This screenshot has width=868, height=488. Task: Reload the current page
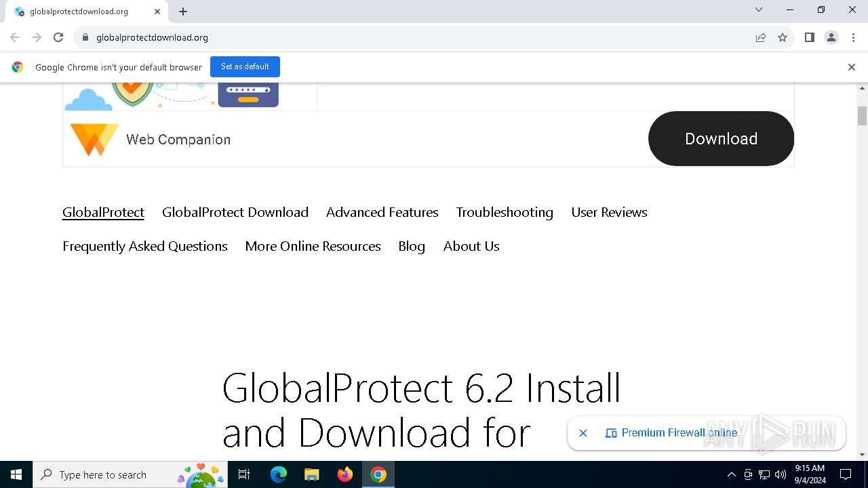point(58,37)
